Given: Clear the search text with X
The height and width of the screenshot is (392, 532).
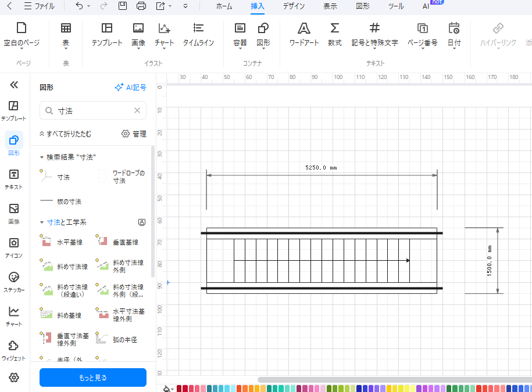Looking at the screenshot, I should tap(137, 110).
